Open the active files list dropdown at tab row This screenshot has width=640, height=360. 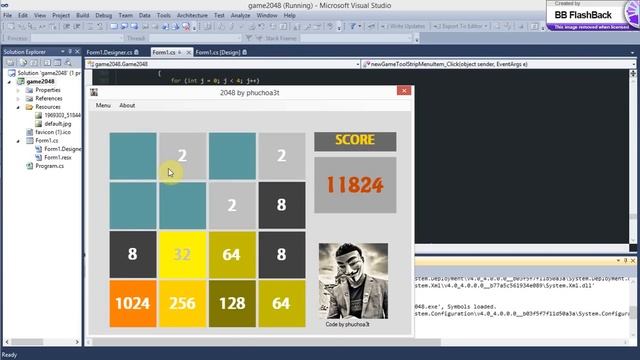632,53
